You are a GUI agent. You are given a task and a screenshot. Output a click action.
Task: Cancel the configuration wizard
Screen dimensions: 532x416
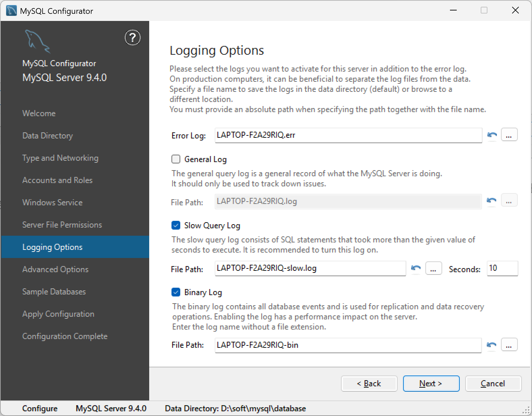[493, 384]
